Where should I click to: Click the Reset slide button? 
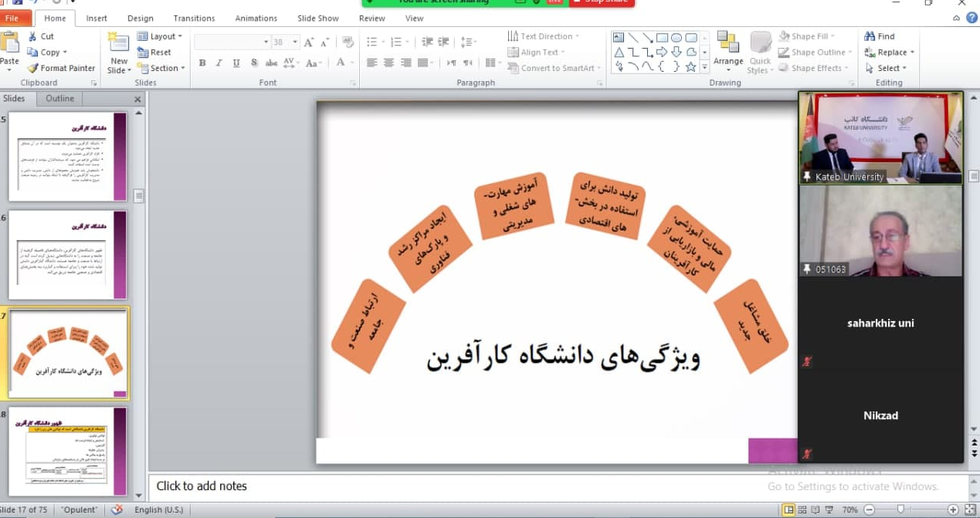click(154, 52)
